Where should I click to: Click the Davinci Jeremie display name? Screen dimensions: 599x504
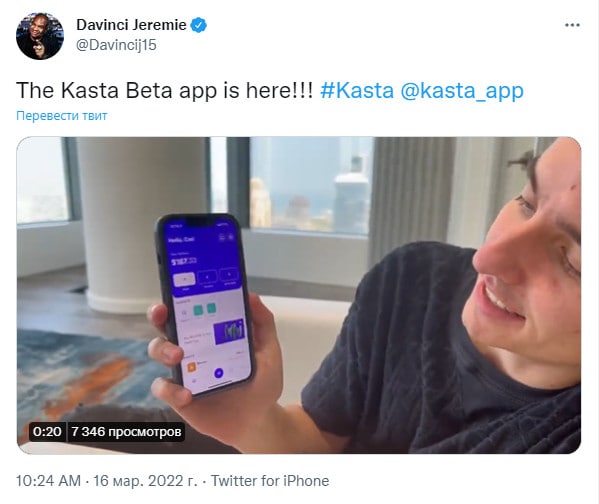(131, 25)
